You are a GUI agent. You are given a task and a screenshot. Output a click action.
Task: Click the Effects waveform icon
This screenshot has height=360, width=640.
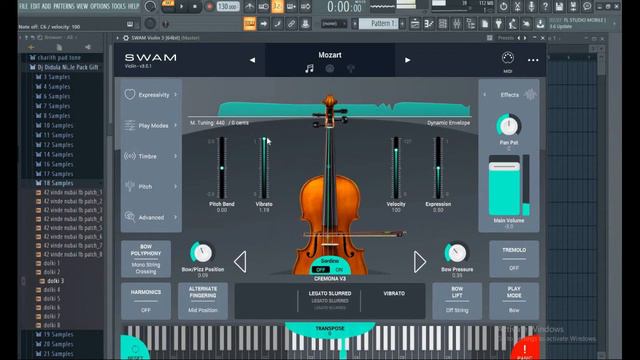coord(530,95)
